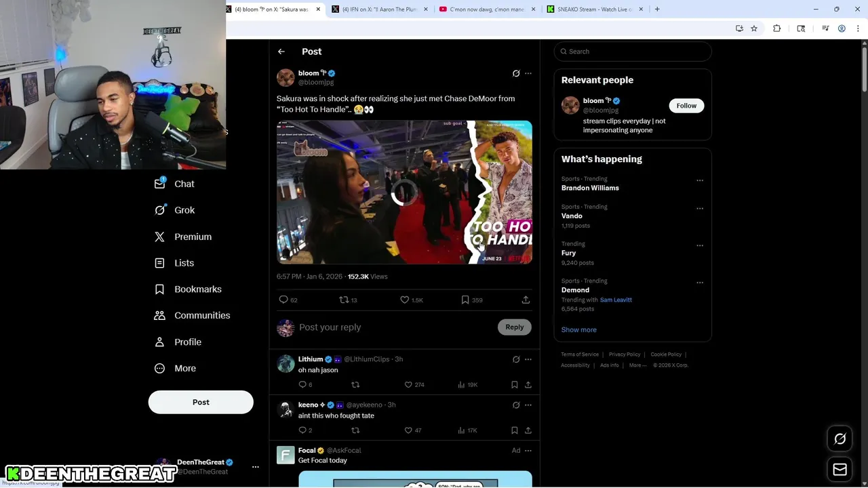Follow bloom in Relevant people
The image size is (868, 488).
(686, 106)
